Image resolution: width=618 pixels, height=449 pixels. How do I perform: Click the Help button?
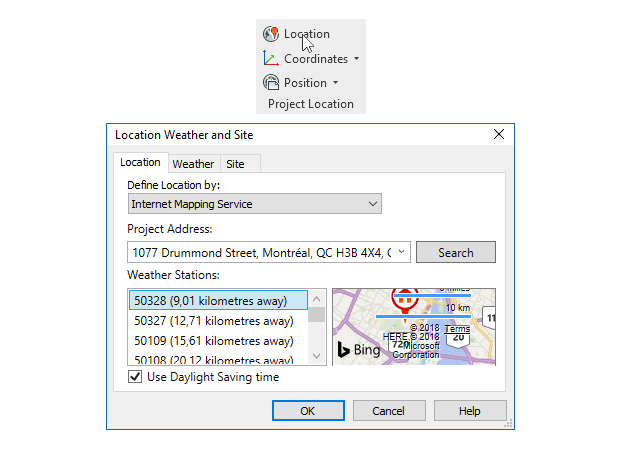pyautogui.click(x=470, y=411)
